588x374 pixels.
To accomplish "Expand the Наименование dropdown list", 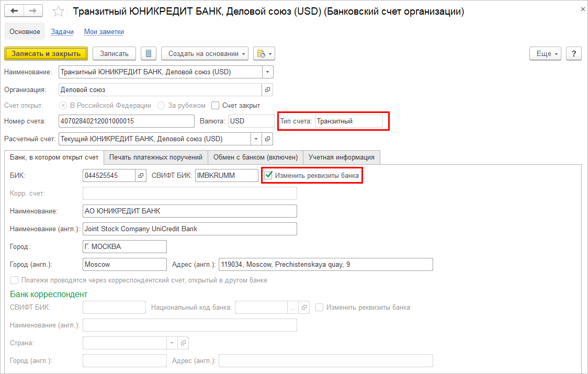I will click(x=268, y=72).
